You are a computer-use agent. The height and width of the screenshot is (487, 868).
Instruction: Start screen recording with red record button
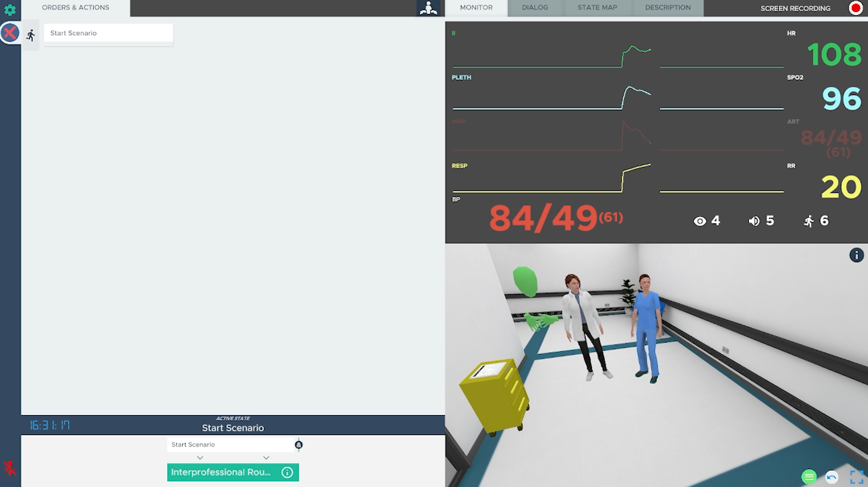[855, 8]
